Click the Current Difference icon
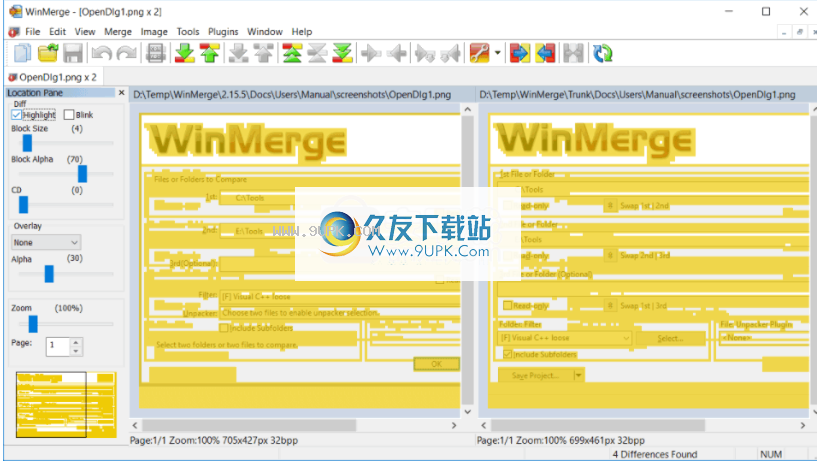 pos(317,53)
